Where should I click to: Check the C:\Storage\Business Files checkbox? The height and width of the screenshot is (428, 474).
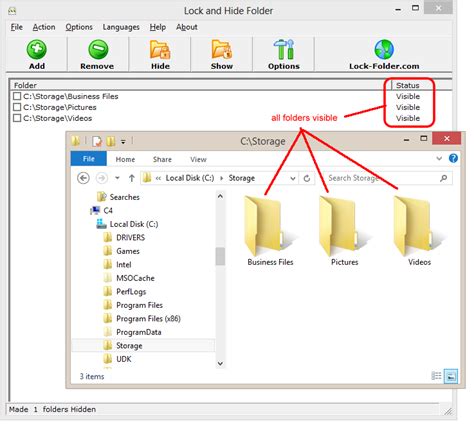point(17,96)
